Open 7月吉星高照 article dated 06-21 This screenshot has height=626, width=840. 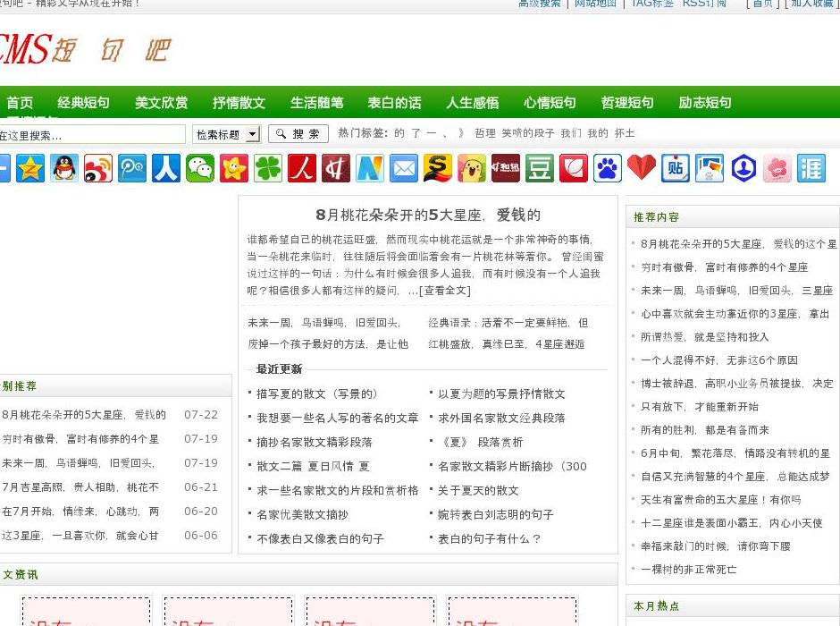[80, 487]
